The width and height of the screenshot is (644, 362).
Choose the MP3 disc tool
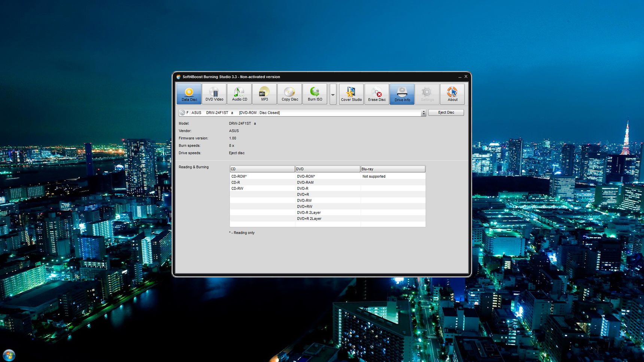[264, 94]
